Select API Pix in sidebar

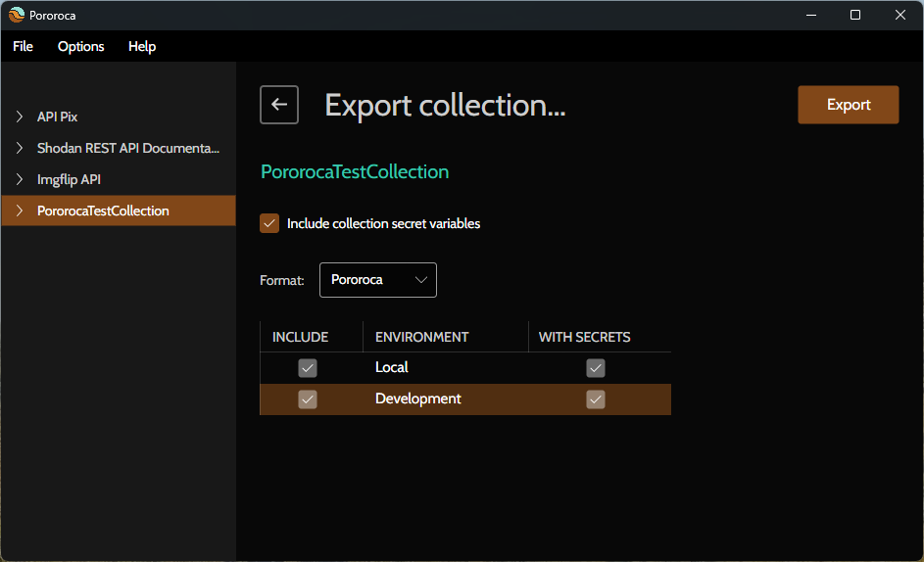tap(119, 117)
